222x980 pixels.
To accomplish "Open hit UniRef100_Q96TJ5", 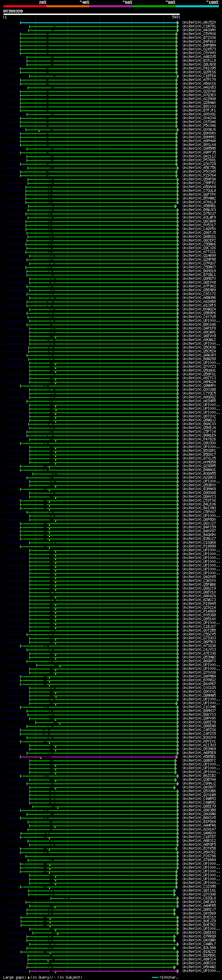I will (199, 233).
